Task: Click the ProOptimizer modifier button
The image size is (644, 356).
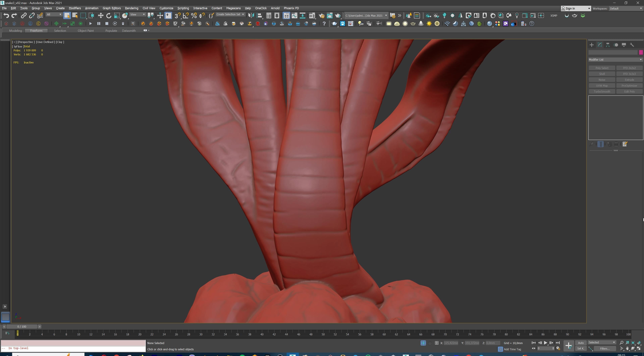Action: pyautogui.click(x=629, y=86)
